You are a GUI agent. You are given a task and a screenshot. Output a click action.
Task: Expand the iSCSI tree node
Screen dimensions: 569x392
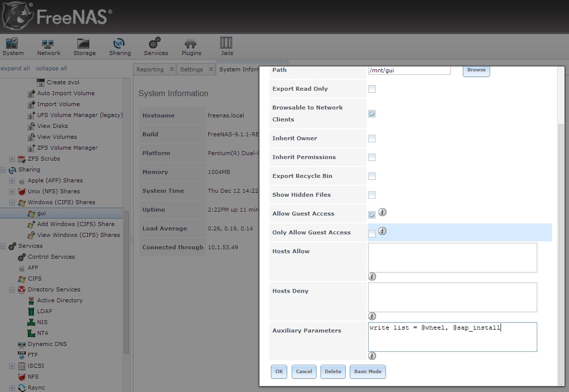(12, 366)
